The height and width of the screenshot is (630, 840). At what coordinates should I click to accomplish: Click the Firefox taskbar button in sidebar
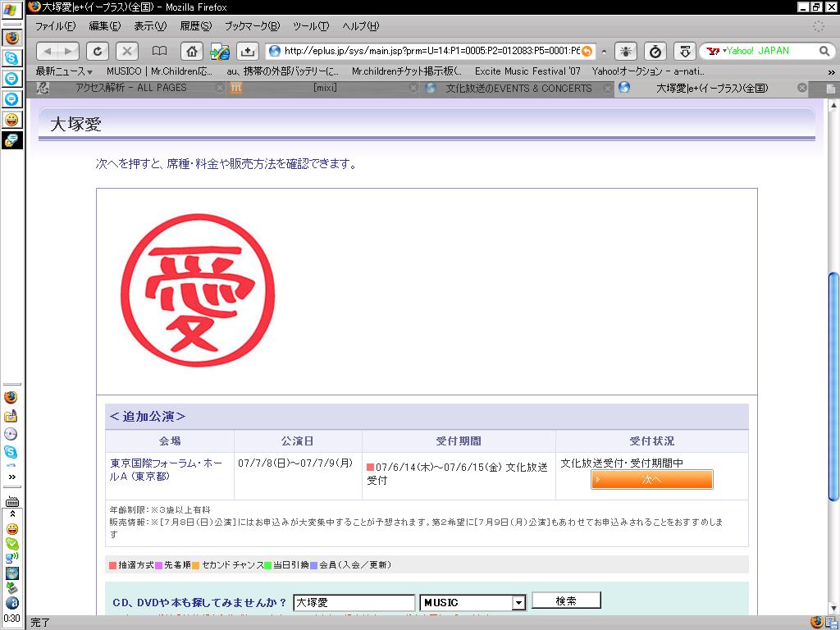[11, 38]
